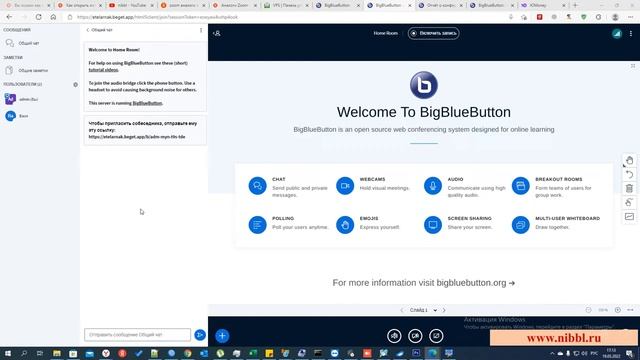Collapse chat via Общий чат back chevron

[x=99, y=30]
